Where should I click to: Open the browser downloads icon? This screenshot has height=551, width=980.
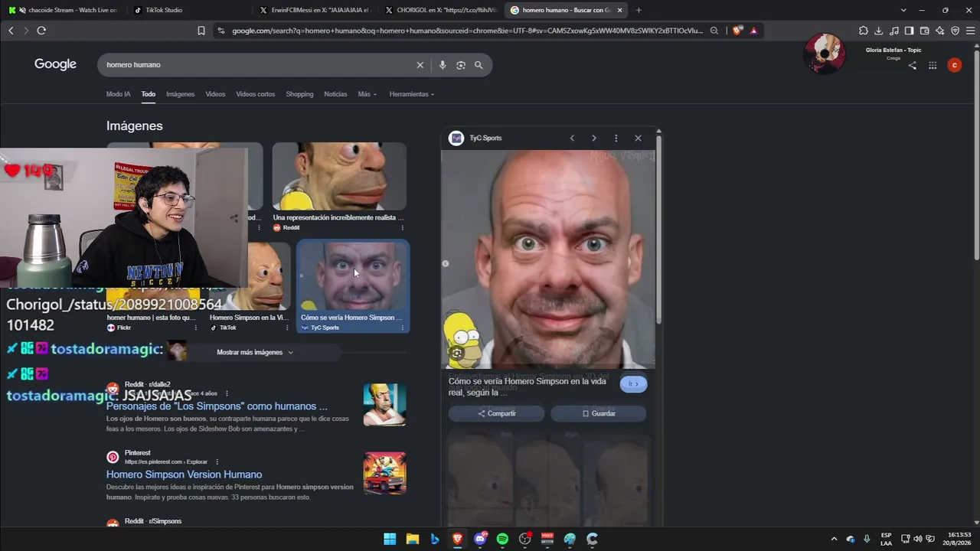pos(879,31)
